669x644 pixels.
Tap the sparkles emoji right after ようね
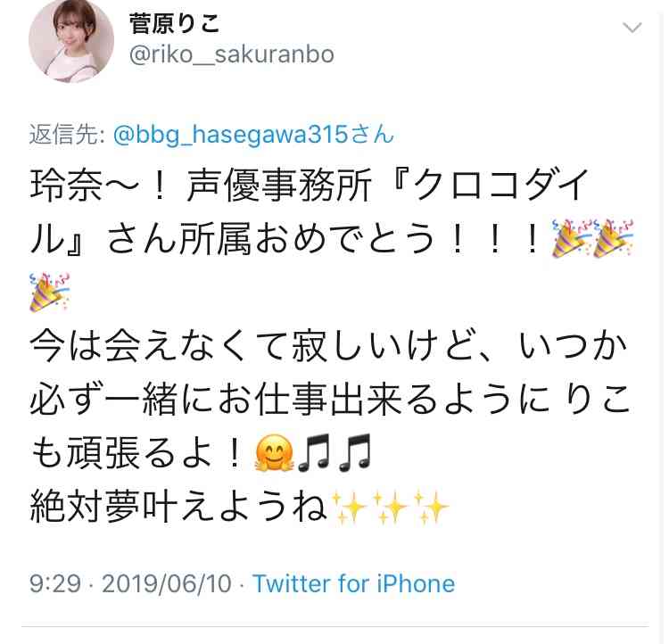point(349,507)
